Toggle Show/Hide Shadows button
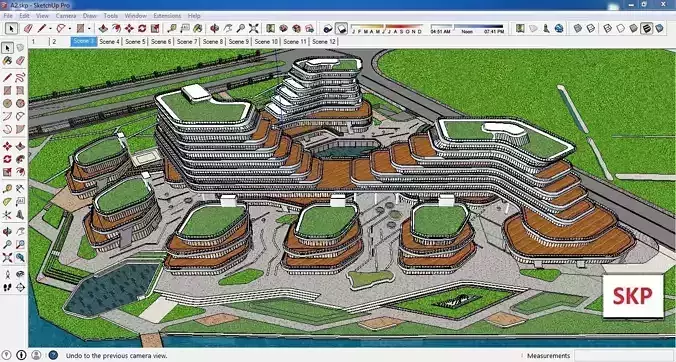 point(341,28)
